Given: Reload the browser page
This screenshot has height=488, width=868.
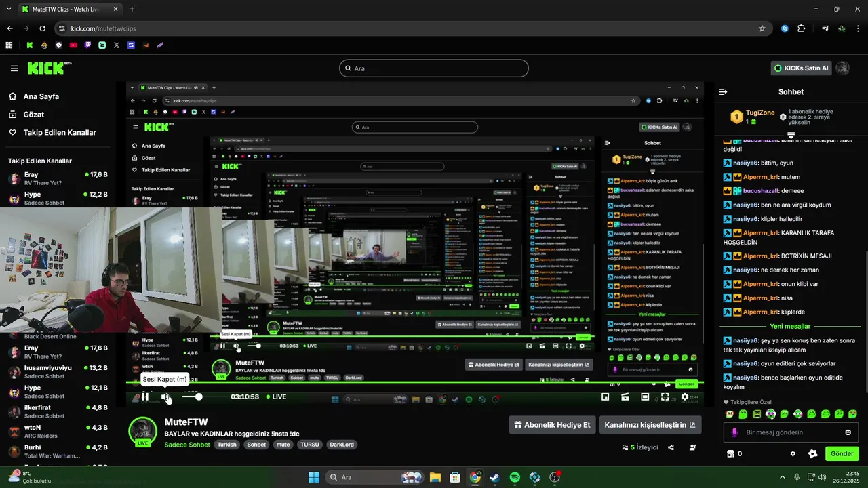Looking at the screenshot, I should pos(42,28).
